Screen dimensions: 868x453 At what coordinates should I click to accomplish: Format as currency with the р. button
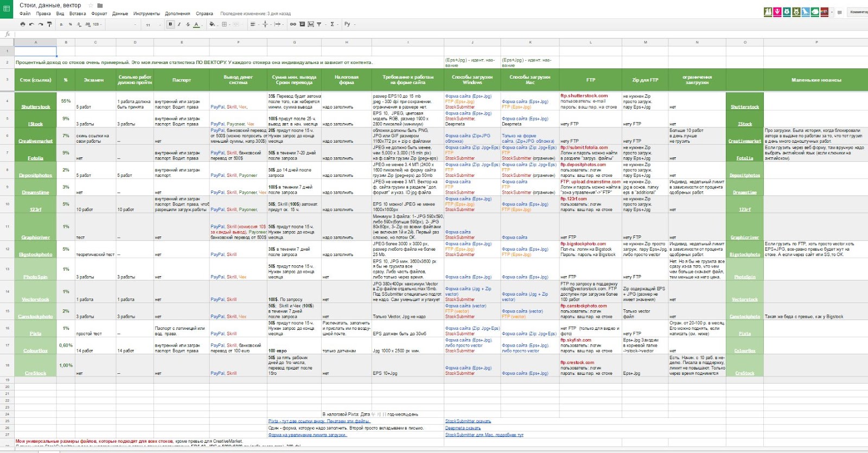(x=62, y=24)
